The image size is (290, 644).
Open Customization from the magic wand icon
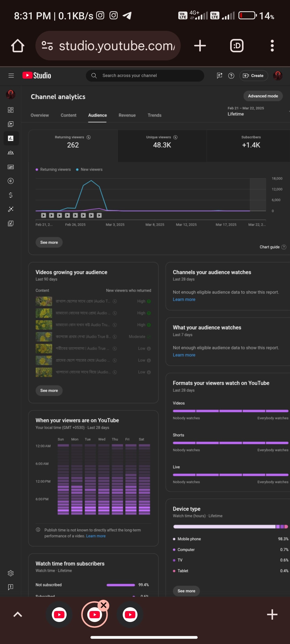[x=11, y=209]
